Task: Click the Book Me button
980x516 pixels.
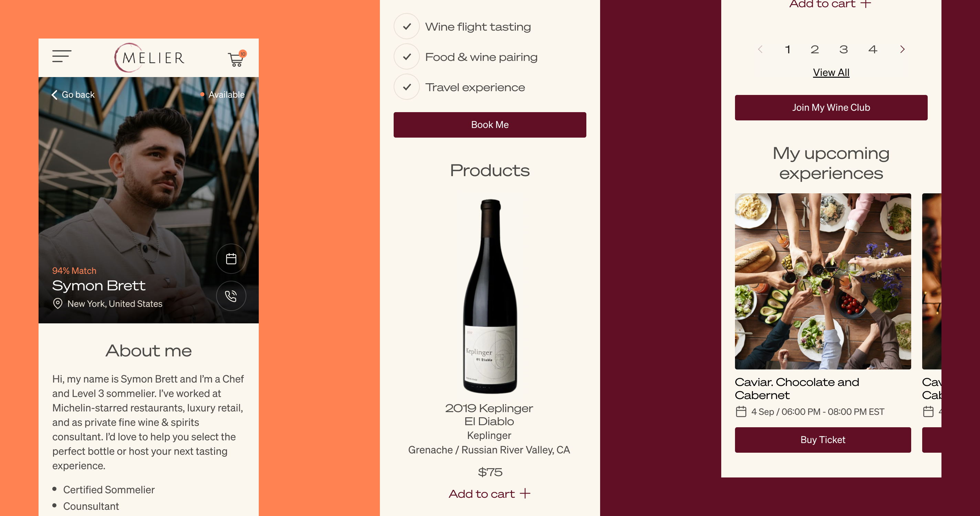Action: click(490, 125)
